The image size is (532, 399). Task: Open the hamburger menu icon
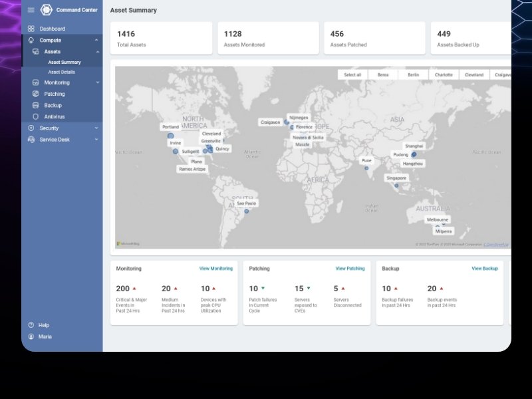tap(31, 10)
